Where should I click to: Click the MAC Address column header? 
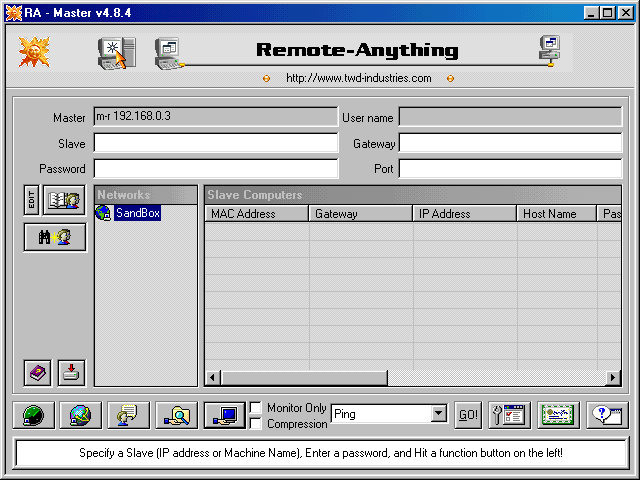tap(256, 214)
